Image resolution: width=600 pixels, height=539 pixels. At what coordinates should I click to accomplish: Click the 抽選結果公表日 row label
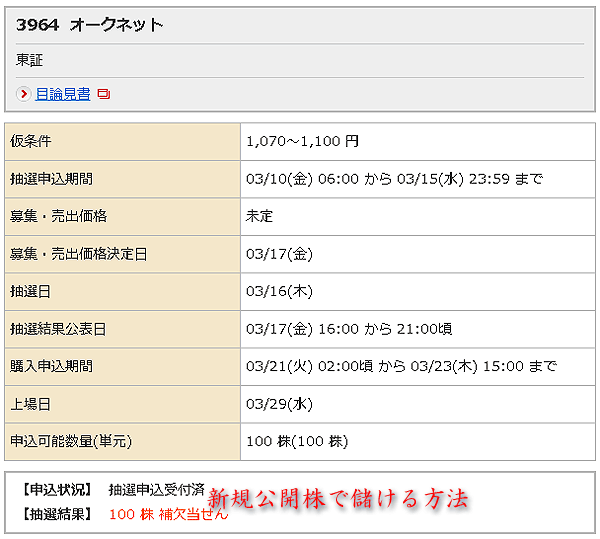[x=58, y=329]
